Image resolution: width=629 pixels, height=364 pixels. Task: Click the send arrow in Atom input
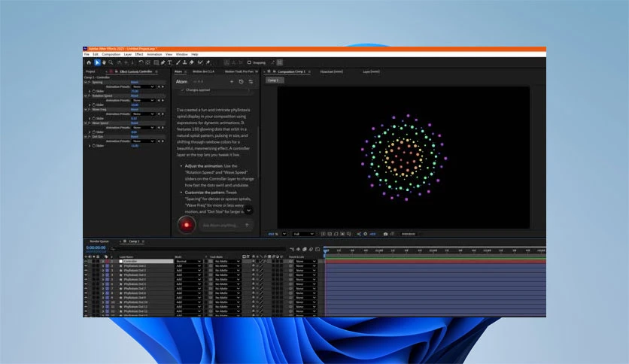click(247, 226)
